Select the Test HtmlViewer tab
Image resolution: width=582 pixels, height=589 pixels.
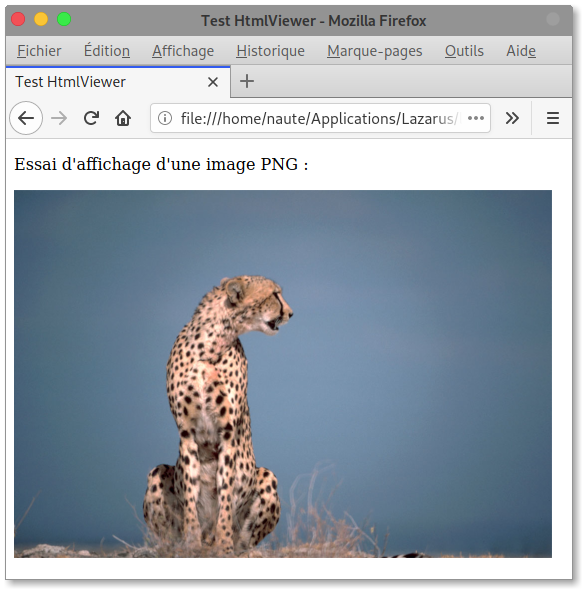coord(118,82)
